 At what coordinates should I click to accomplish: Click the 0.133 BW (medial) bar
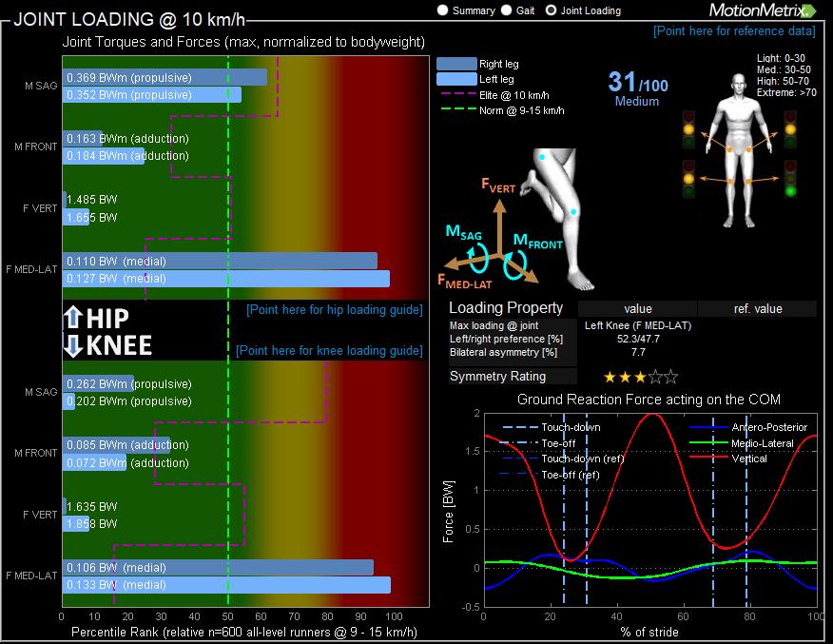click(227, 585)
